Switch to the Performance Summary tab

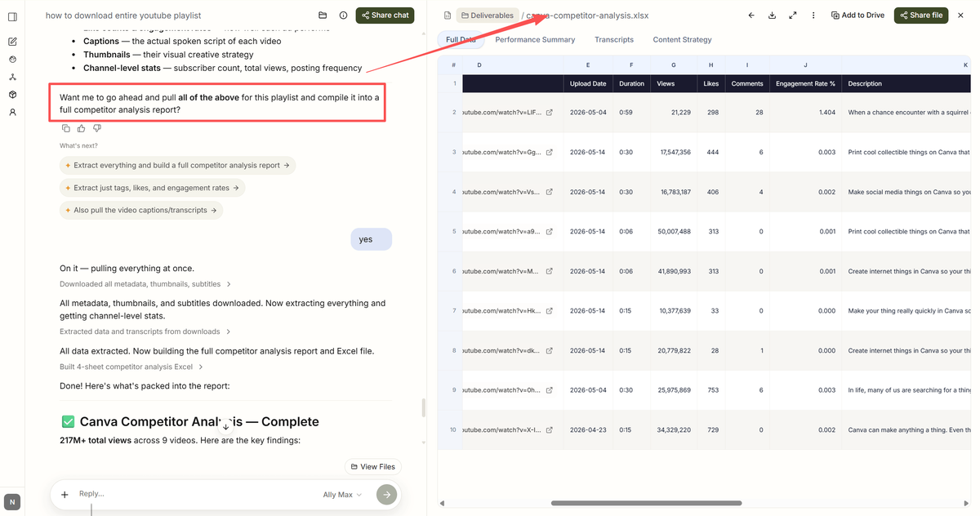coord(535,39)
